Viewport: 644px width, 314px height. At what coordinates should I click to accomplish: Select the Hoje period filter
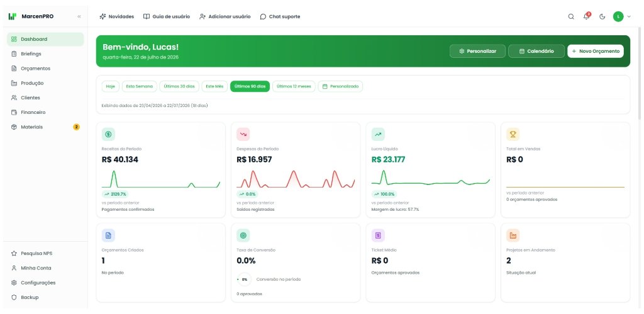point(111,86)
